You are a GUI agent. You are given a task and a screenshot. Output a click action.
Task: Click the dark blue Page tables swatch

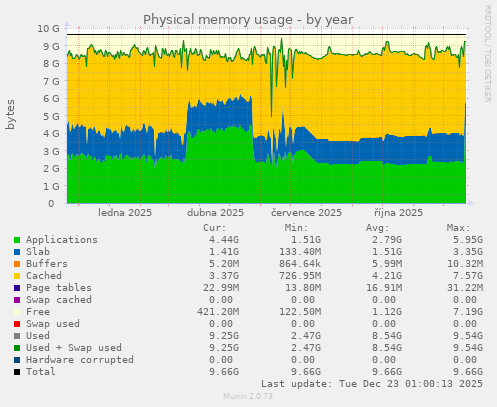click(17, 288)
